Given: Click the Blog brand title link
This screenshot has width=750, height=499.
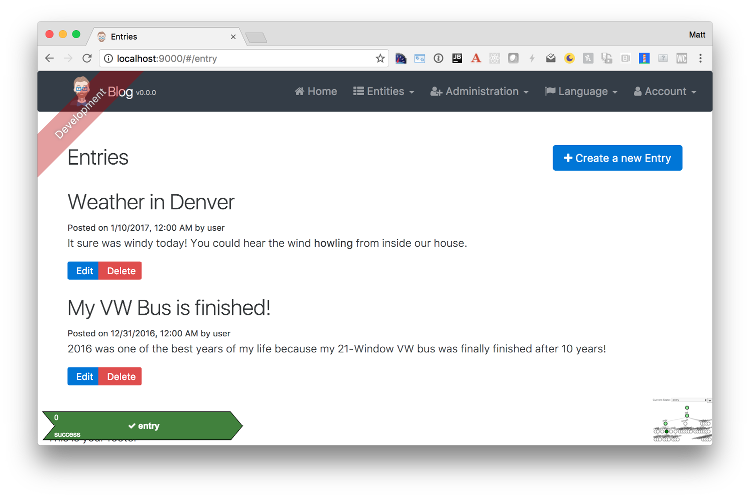Looking at the screenshot, I should [120, 91].
